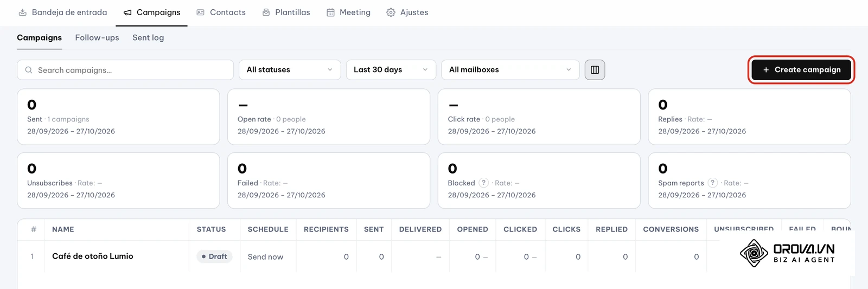This screenshot has height=289, width=868.
Task: Click the Contacts card icon
Action: pos(200,12)
